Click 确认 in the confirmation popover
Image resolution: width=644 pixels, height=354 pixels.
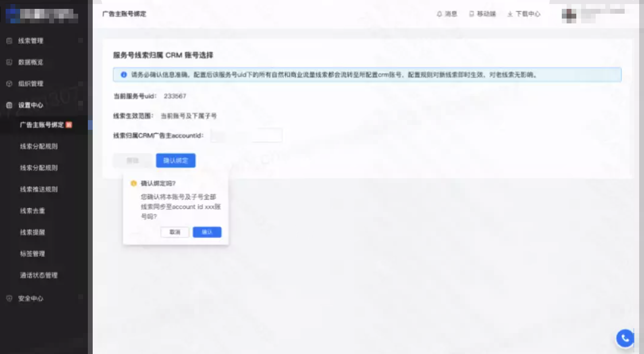207,232
